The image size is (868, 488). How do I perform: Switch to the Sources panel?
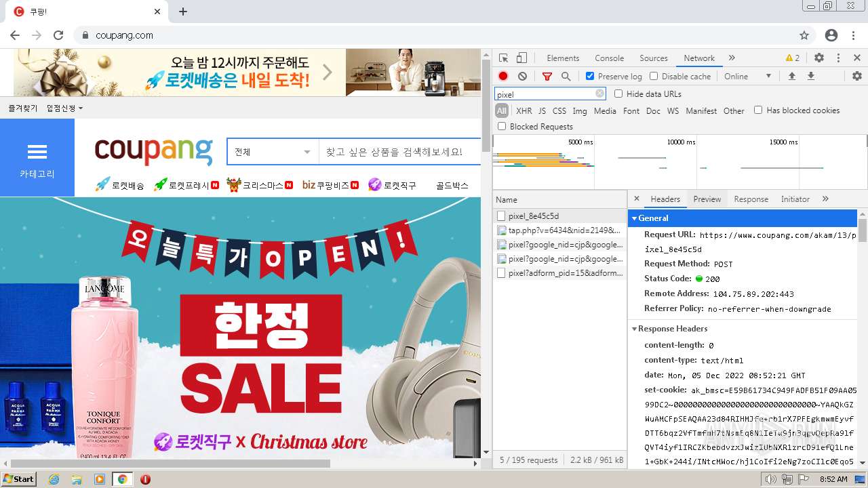coord(654,58)
